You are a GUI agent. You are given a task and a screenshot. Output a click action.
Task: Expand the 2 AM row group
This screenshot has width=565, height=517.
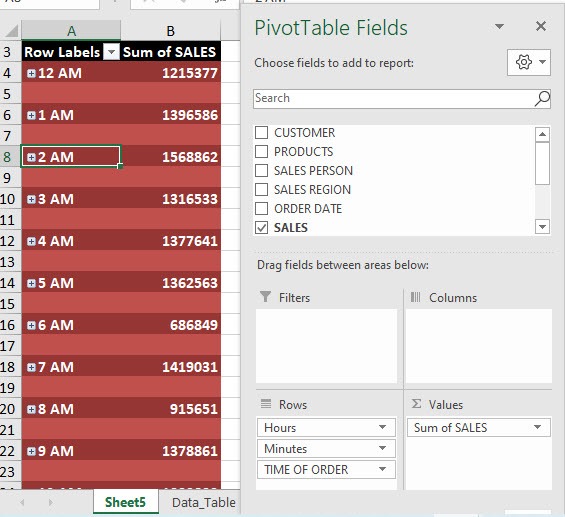pyautogui.click(x=31, y=157)
